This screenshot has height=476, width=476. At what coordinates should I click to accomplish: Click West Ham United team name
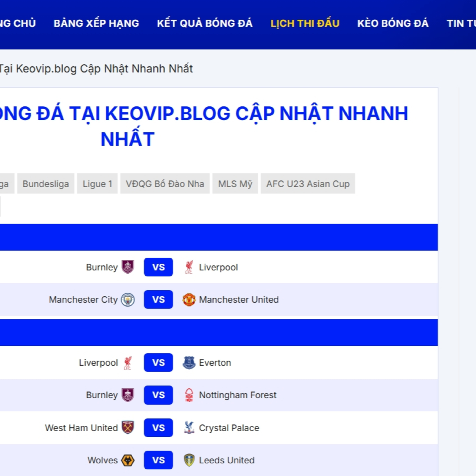[81, 428]
